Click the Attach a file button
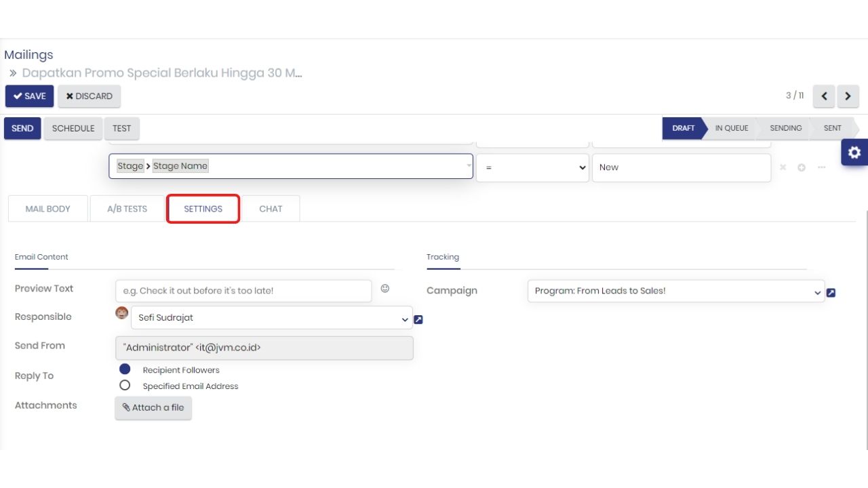The image size is (868, 488). (153, 407)
